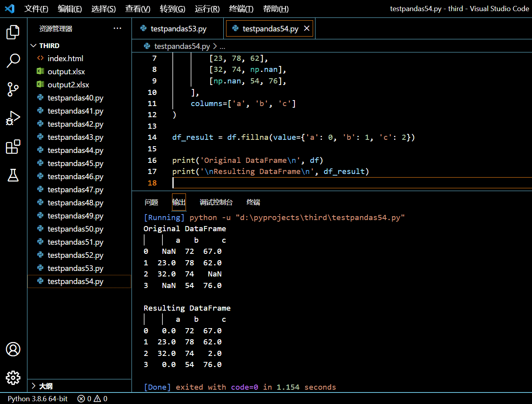Click the df.fillna call on line 14

point(248,137)
